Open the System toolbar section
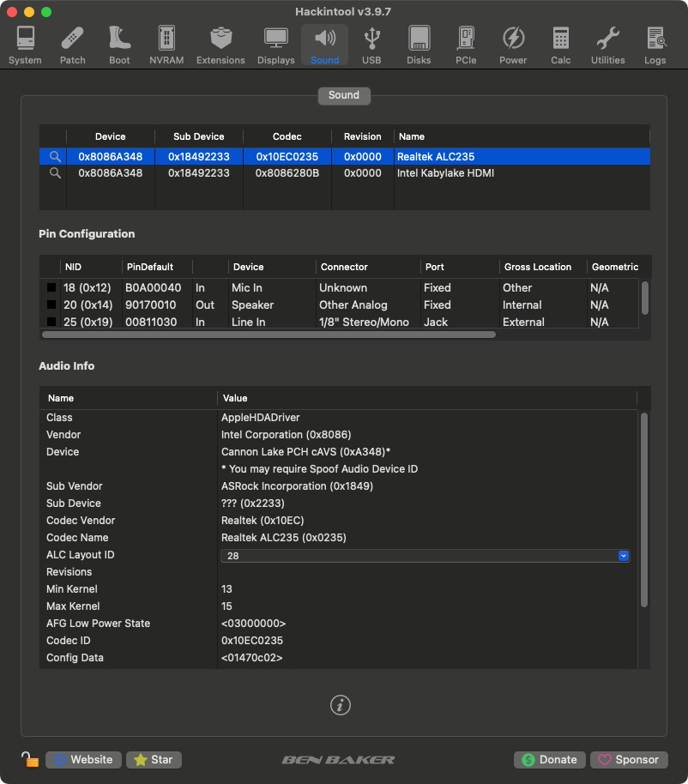This screenshot has height=784, width=688. click(25, 45)
